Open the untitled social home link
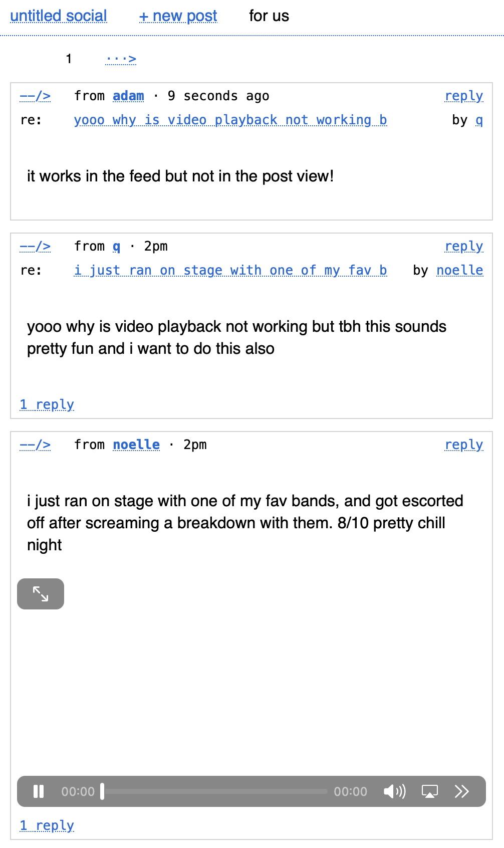This screenshot has height=848, width=504. [x=59, y=16]
